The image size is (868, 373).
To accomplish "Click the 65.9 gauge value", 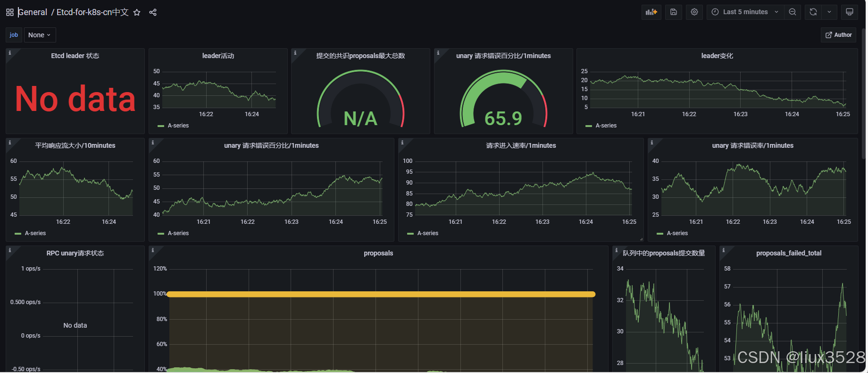I will [x=503, y=119].
